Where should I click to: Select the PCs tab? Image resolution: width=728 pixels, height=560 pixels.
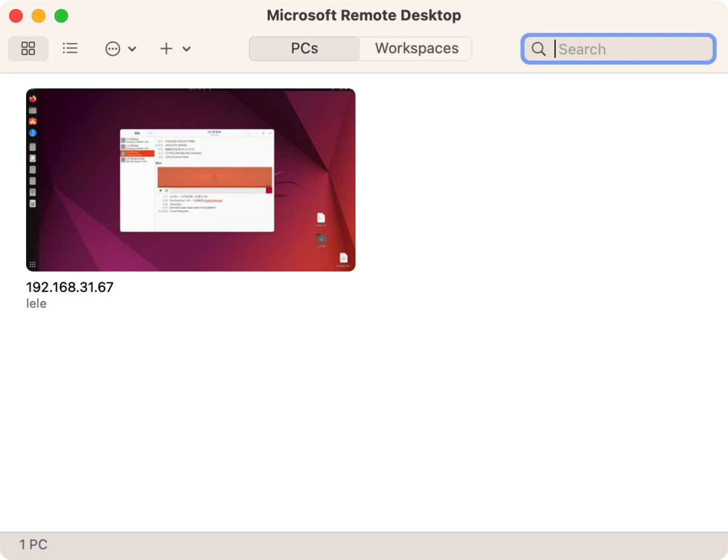[305, 49]
